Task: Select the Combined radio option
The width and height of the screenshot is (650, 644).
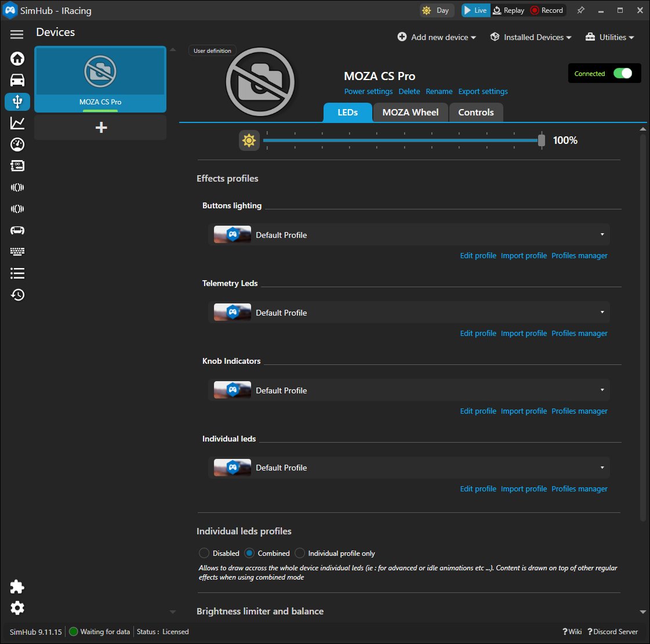Action: [249, 553]
